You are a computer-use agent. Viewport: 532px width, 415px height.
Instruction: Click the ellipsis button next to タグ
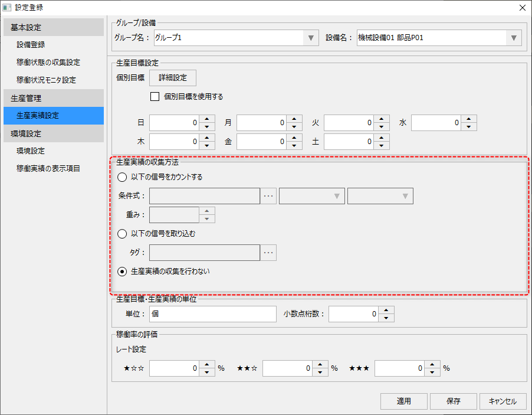point(268,252)
